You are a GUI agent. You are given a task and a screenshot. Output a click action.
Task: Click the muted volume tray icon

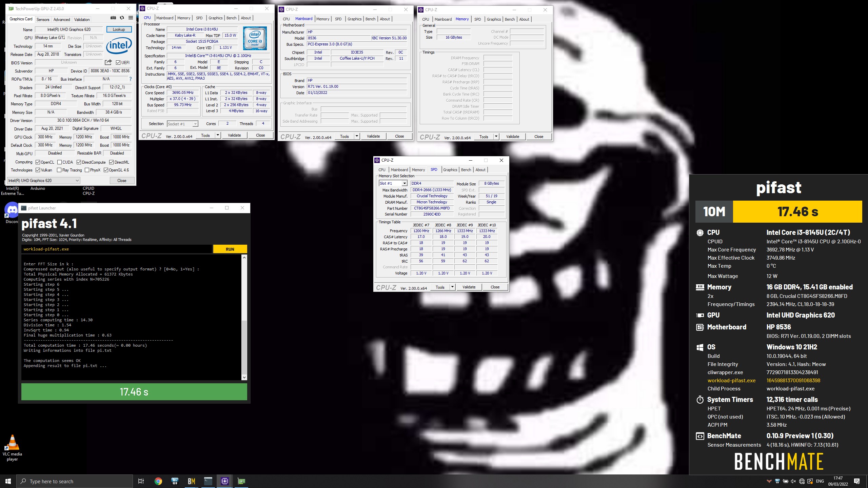click(793, 481)
